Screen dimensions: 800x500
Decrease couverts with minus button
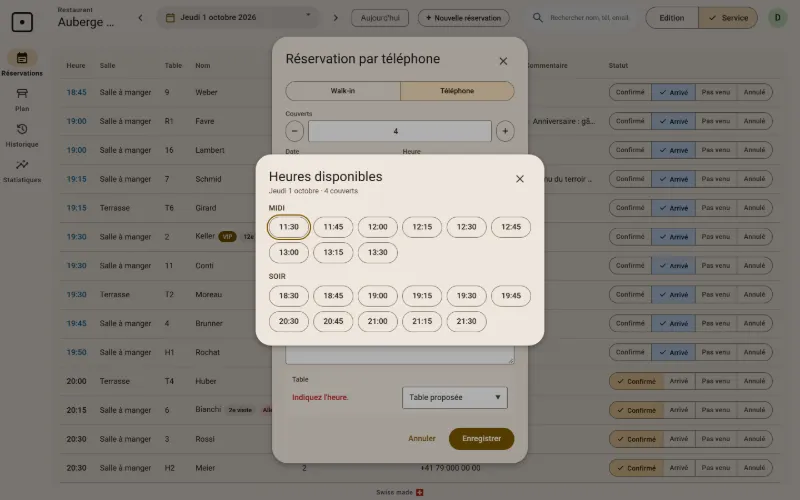point(294,131)
